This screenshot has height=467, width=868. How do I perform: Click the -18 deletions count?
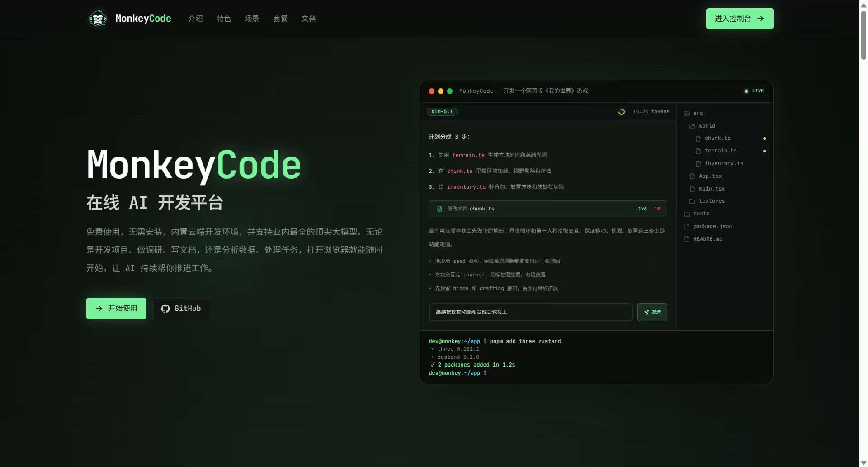pos(656,209)
